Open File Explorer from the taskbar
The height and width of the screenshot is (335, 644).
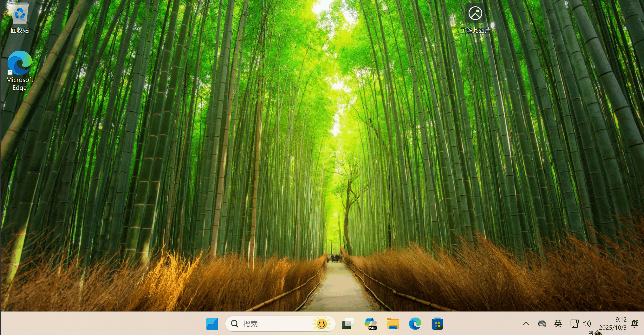(393, 324)
